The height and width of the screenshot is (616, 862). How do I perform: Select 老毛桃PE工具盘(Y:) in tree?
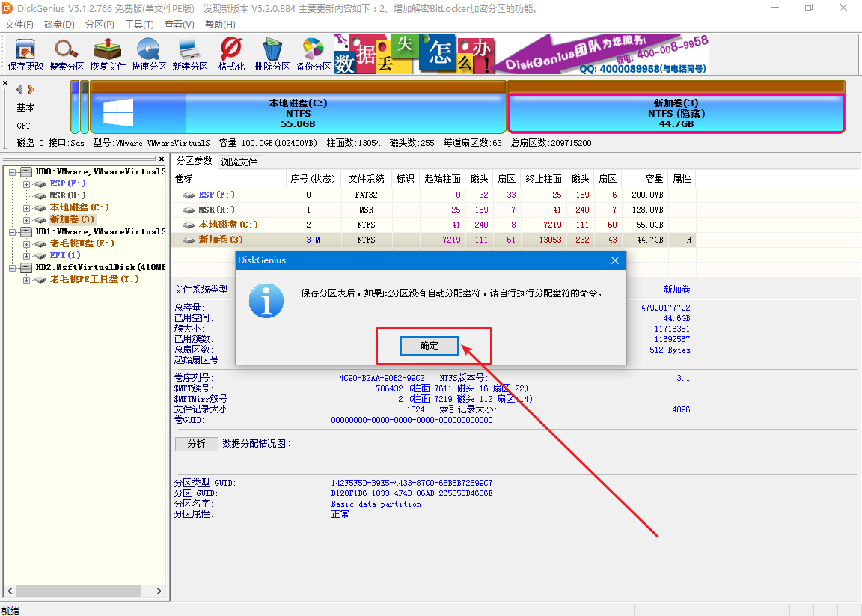point(94,279)
